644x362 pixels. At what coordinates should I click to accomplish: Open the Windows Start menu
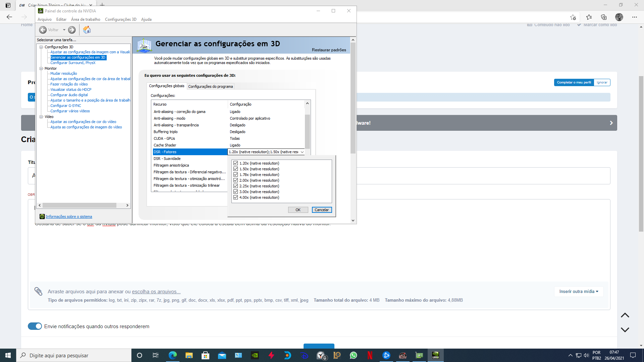[x=8, y=355]
